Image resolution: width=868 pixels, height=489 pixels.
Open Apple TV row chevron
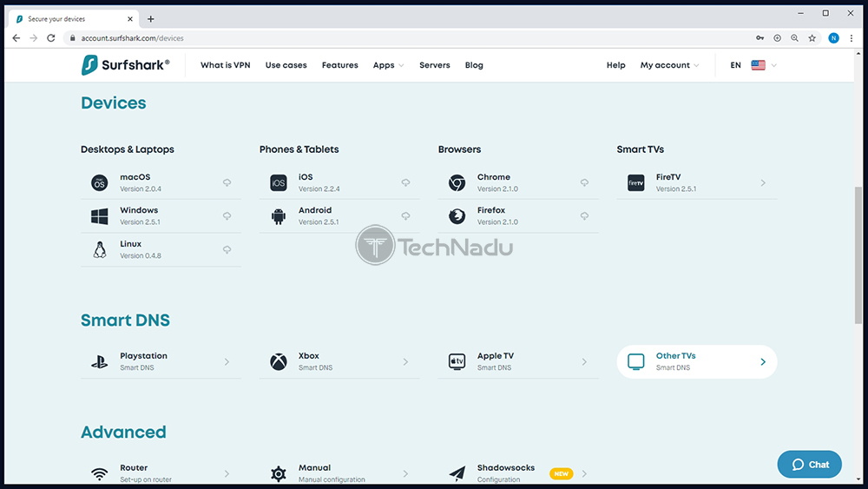pos(584,361)
